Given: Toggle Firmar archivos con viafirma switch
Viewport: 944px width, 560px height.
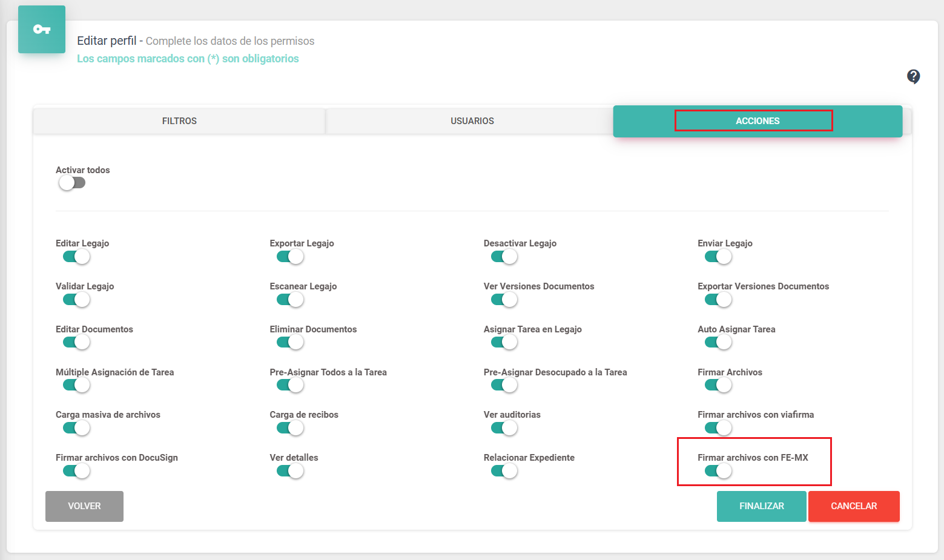Looking at the screenshot, I should point(718,428).
